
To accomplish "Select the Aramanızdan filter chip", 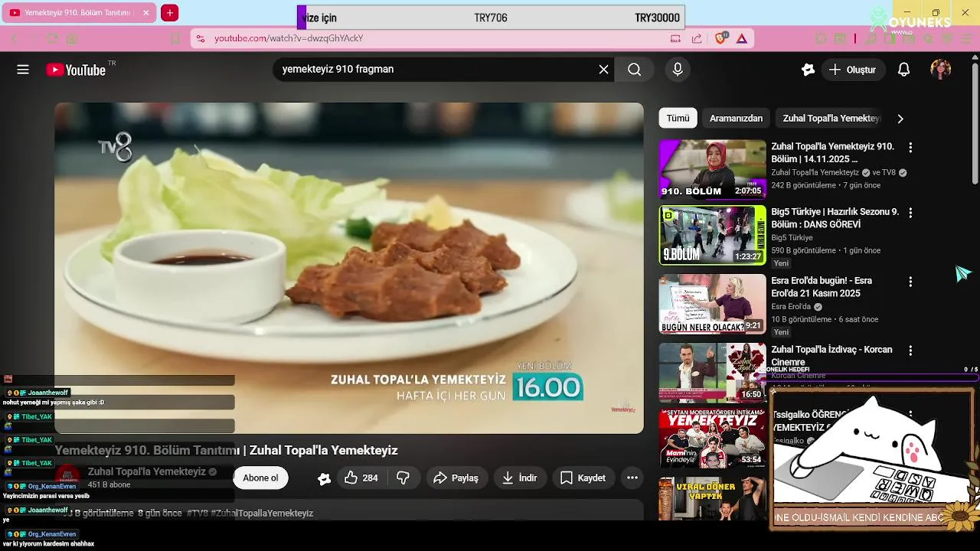I will tap(736, 118).
